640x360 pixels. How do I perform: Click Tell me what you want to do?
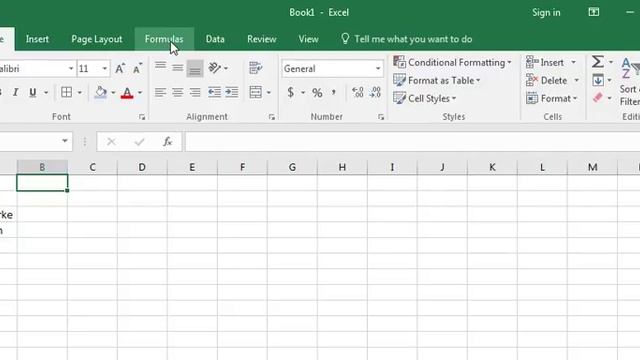pos(407,39)
